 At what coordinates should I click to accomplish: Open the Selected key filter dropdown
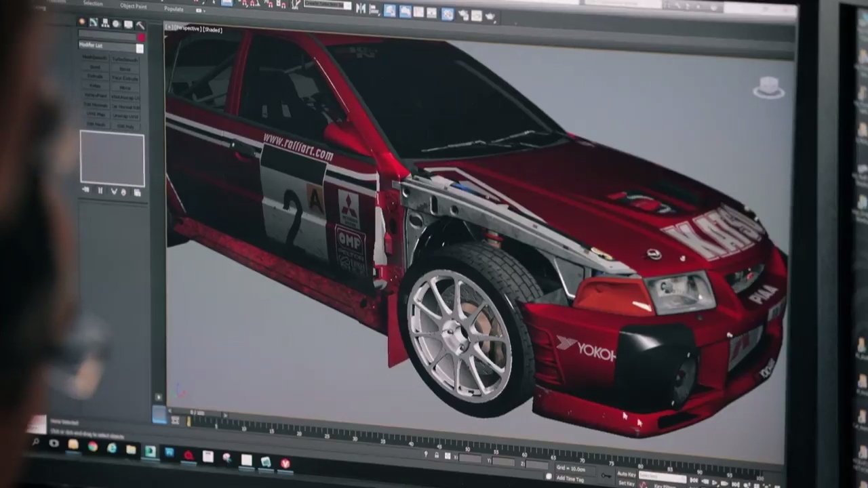(x=662, y=476)
